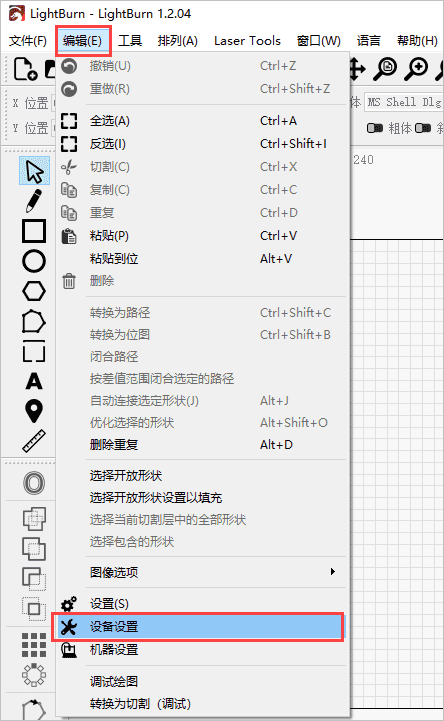Select the pencil draw lines tool

(34, 201)
